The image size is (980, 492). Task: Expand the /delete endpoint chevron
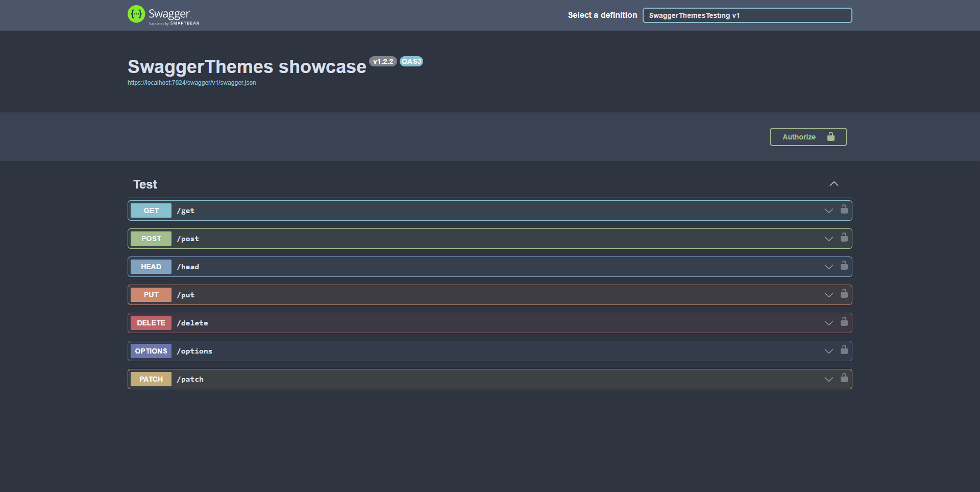pyautogui.click(x=829, y=323)
